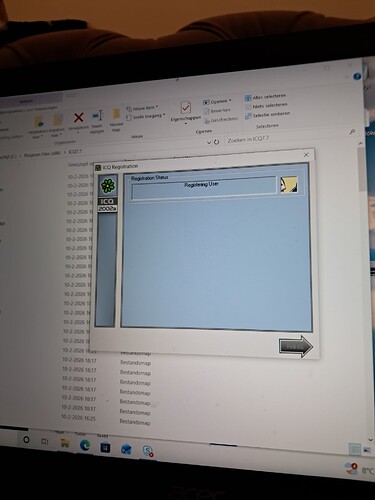
Task: Click Program Files (x86) in the breadcrumb
Action: pos(42,155)
